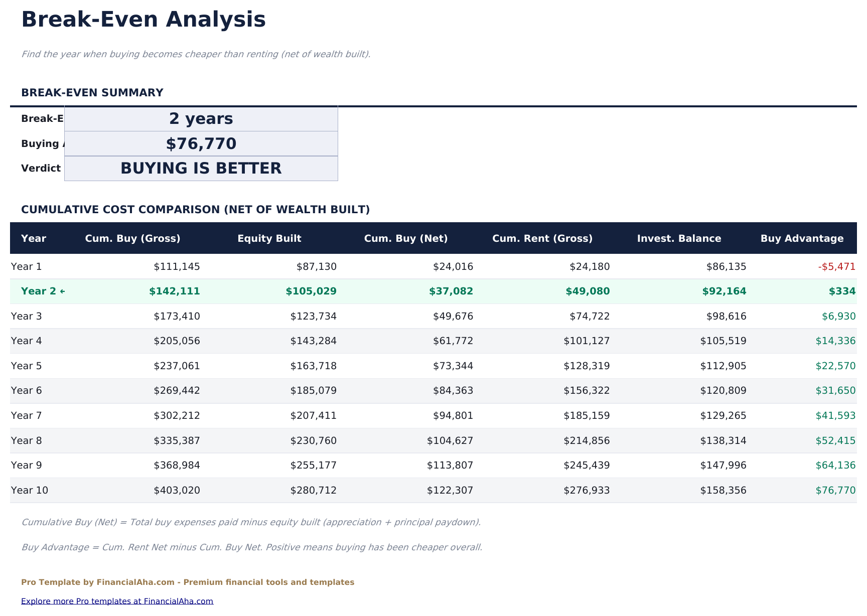Click the $76,770 buying advantage summary value
The height and width of the screenshot is (616, 867).
click(200, 143)
